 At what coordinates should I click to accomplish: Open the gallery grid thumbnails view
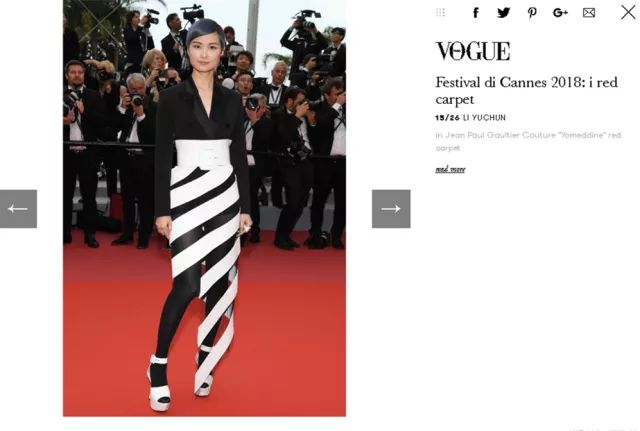pos(440,13)
